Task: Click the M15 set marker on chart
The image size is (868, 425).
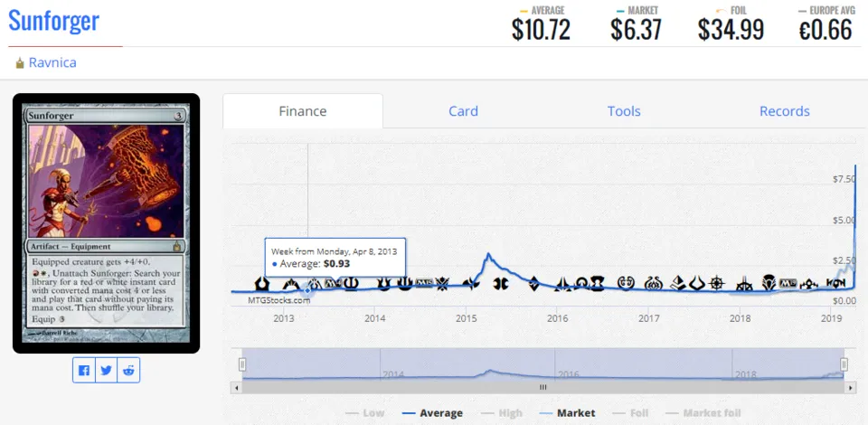Action: [424, 283]
